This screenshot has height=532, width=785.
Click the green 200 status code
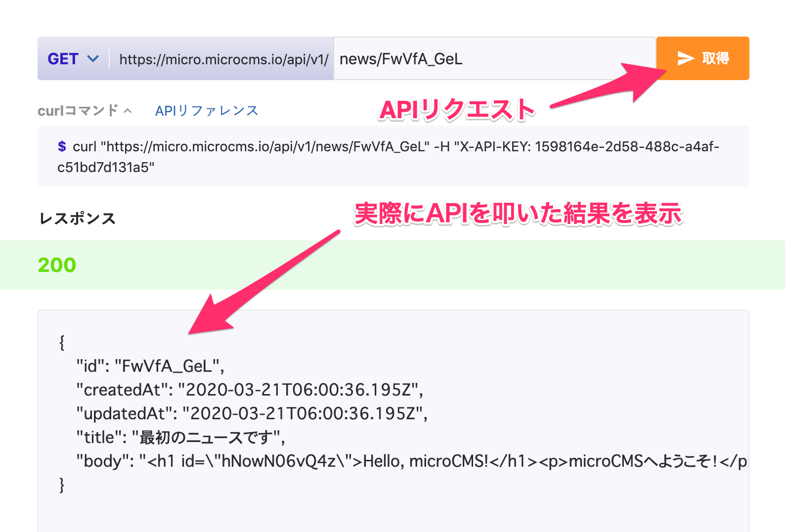(x=57, y=265)
